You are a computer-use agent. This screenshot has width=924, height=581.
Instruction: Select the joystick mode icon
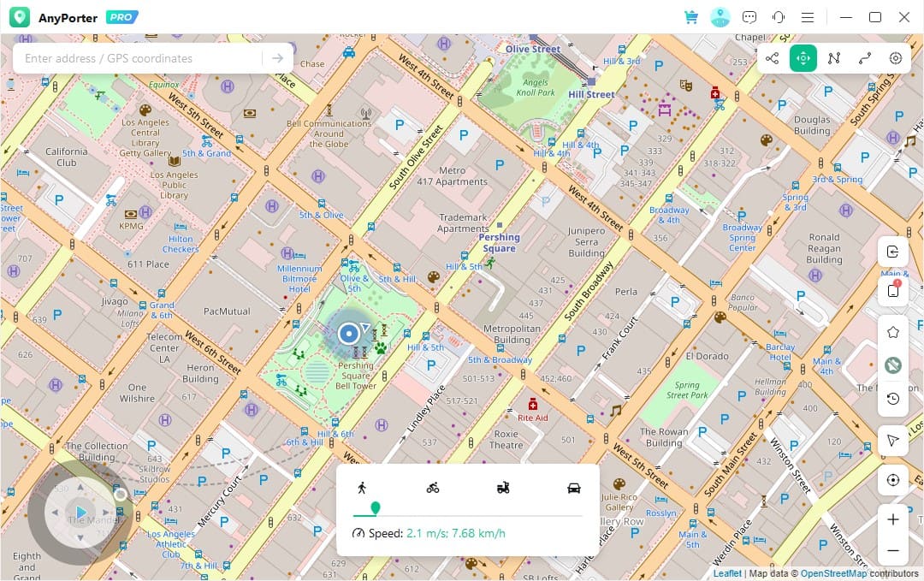pyautogui.click(x=895, y=58)
